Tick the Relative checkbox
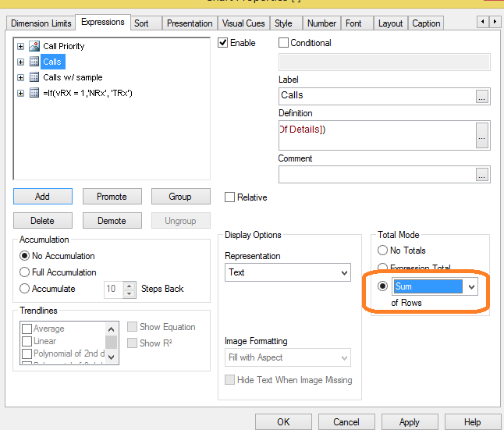Screen dimensions: 504x430 [x=230, y=197]
